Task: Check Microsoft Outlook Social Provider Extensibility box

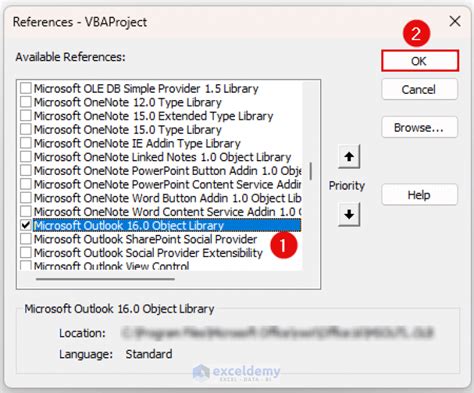Action: (x=26, y=252)
